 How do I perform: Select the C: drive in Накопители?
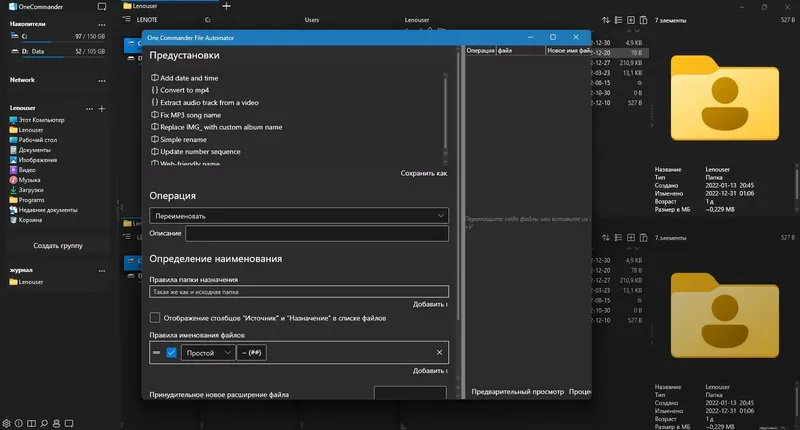(57, 37)
